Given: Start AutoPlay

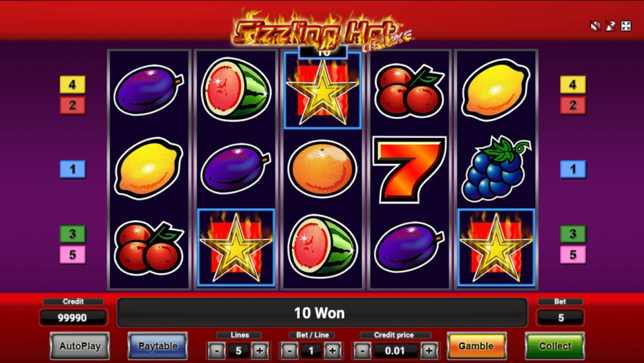Looking at the screenshot, I should click(80, 346).
